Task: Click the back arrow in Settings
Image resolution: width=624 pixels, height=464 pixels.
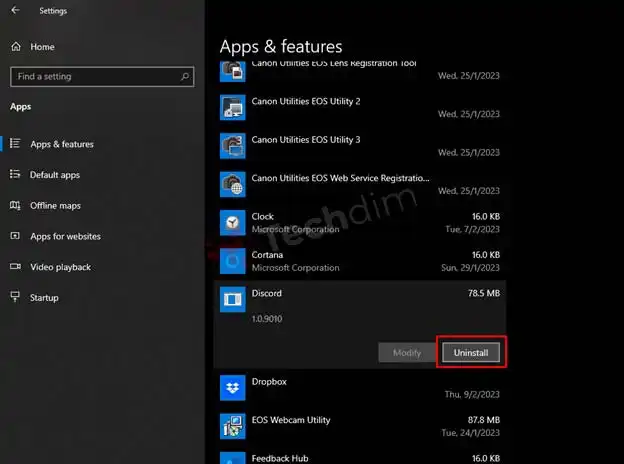Action: click(15, 10)
